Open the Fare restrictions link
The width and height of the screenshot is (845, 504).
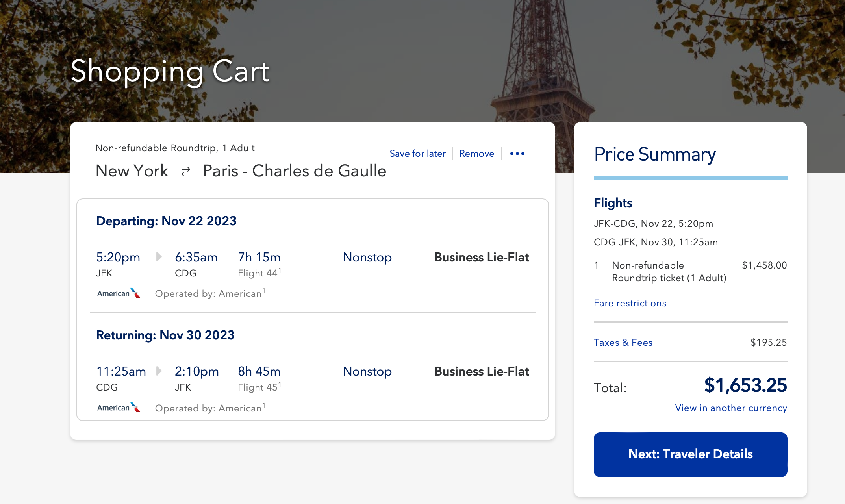tap(630, 303)
